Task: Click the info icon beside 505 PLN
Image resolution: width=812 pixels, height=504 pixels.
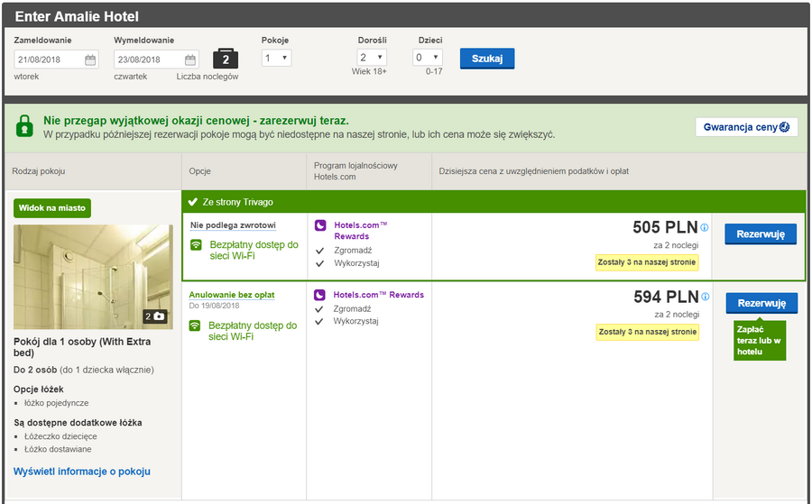Action: pyautogui.click(x=705, y=227)
